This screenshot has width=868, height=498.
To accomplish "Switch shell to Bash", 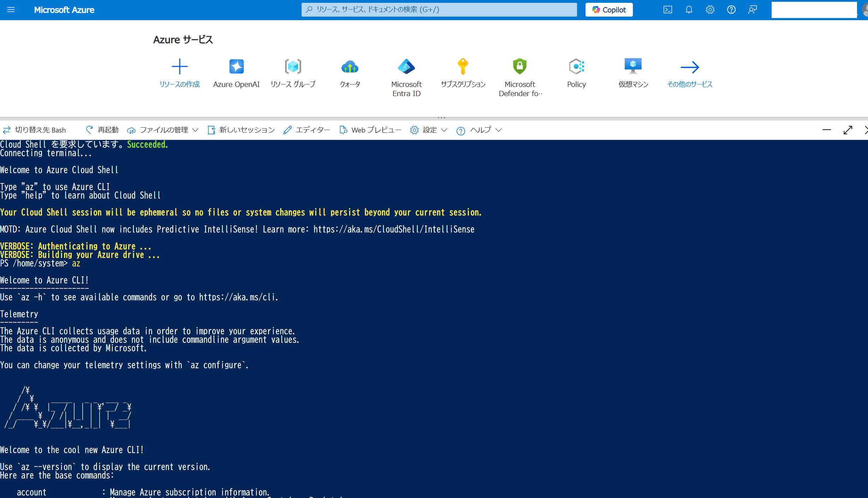I will [34, 130].
